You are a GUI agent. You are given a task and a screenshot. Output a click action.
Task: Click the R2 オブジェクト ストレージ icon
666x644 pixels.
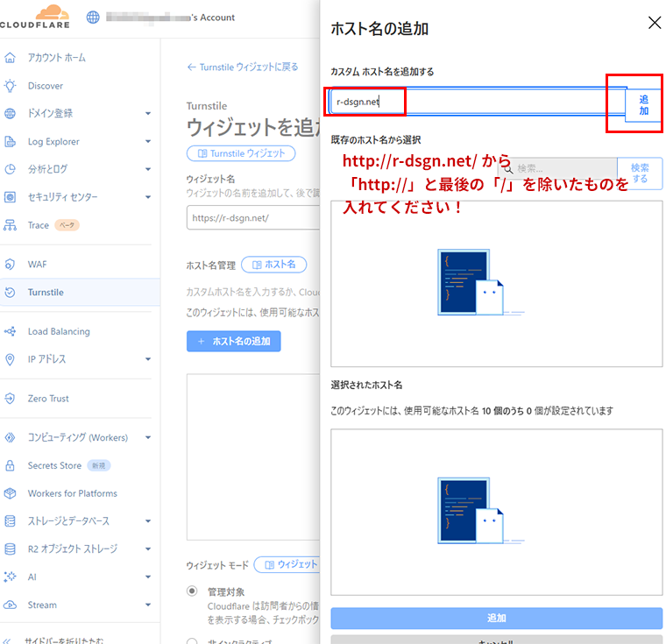point(11,549)
